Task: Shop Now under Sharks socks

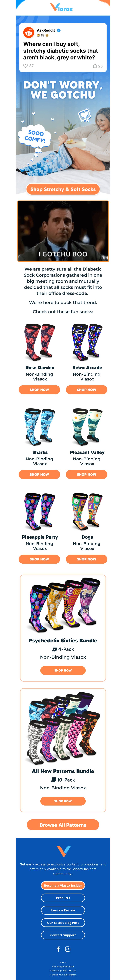Action: pyautogui.click(x=39, y=474)
